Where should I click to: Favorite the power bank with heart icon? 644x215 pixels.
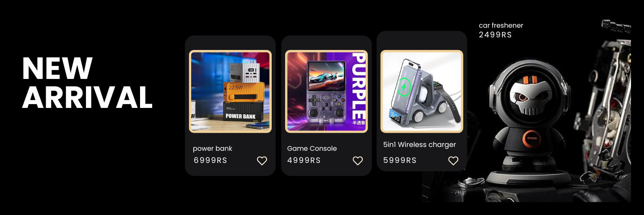click(262, 161)
